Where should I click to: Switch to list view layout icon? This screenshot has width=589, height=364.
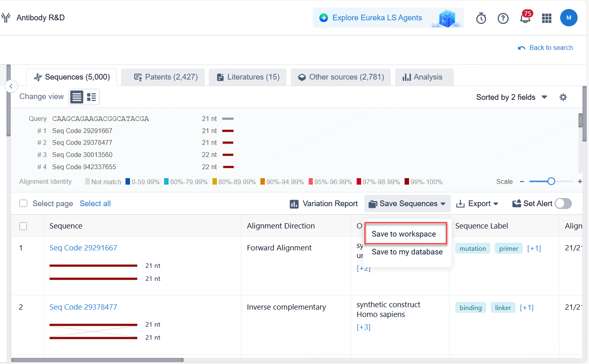(77, 97)
